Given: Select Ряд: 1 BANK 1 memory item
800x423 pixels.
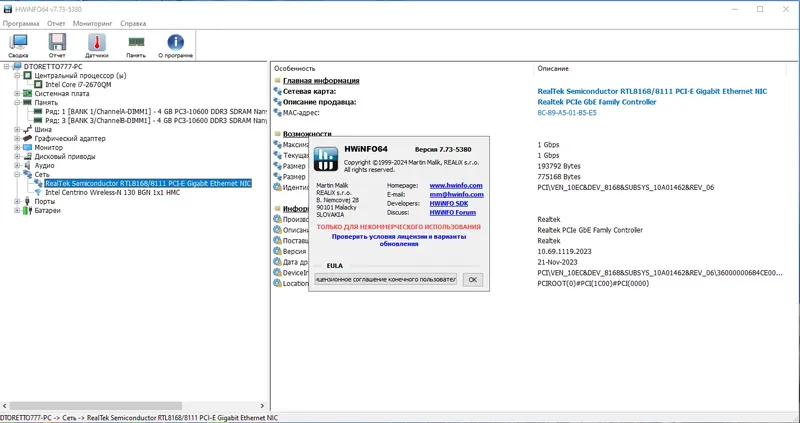Looking at the screenshot, I should coord(156,111).
